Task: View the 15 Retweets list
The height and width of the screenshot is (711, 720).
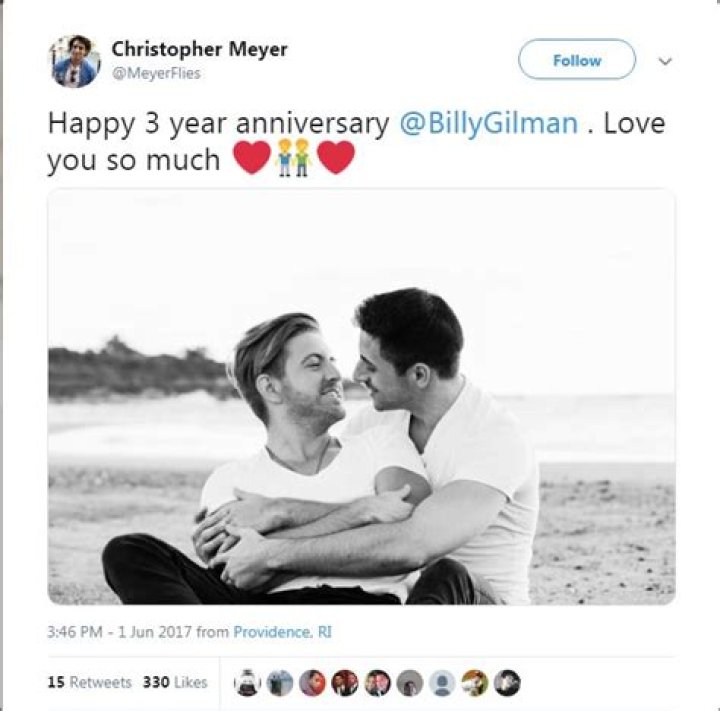Action: [x=89, y=682]
